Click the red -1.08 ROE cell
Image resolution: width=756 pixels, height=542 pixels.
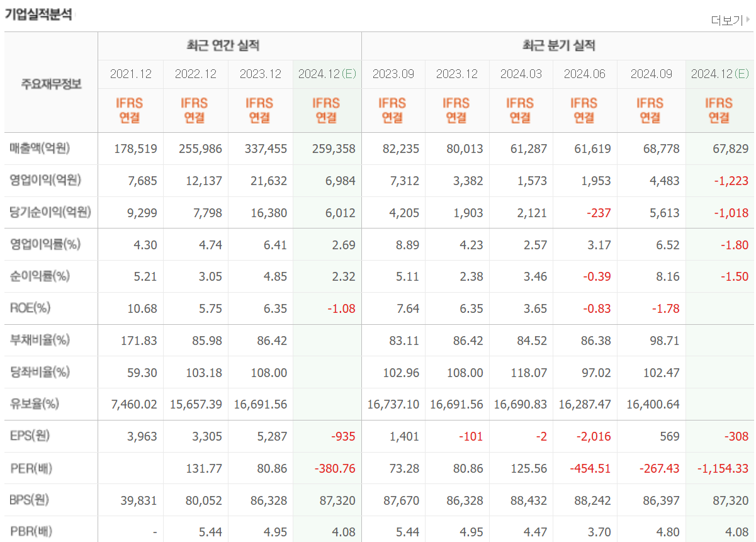(341, 309)
